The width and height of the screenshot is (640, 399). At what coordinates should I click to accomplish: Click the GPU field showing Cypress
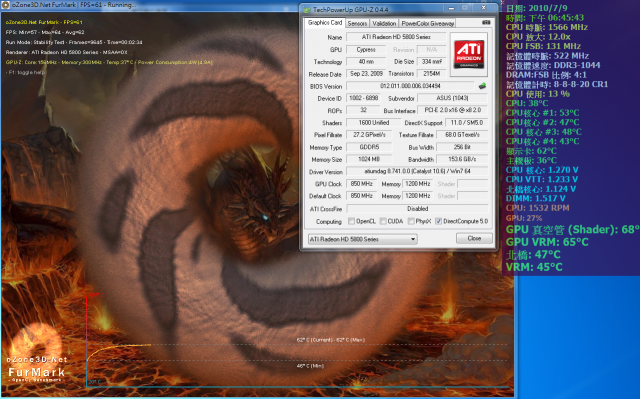click(x=366, y=50)
